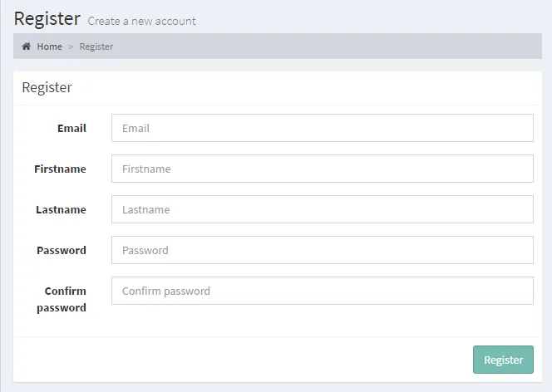
Task: Focus the Password input field
Action: (x=323, y=250)
